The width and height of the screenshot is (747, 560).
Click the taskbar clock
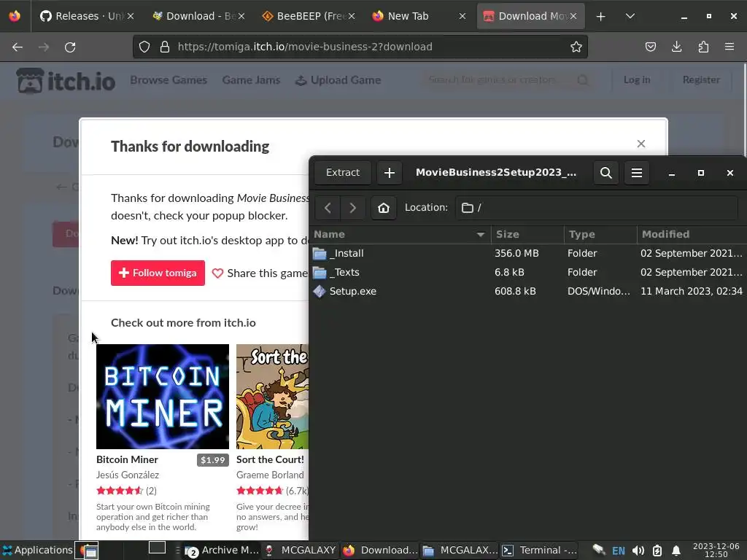(716, 550)
